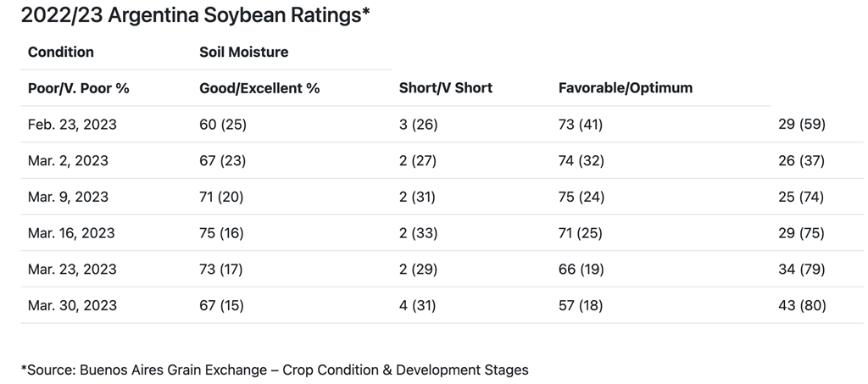Select the "Mar. 9, 2023" row date

click(68, 197)
